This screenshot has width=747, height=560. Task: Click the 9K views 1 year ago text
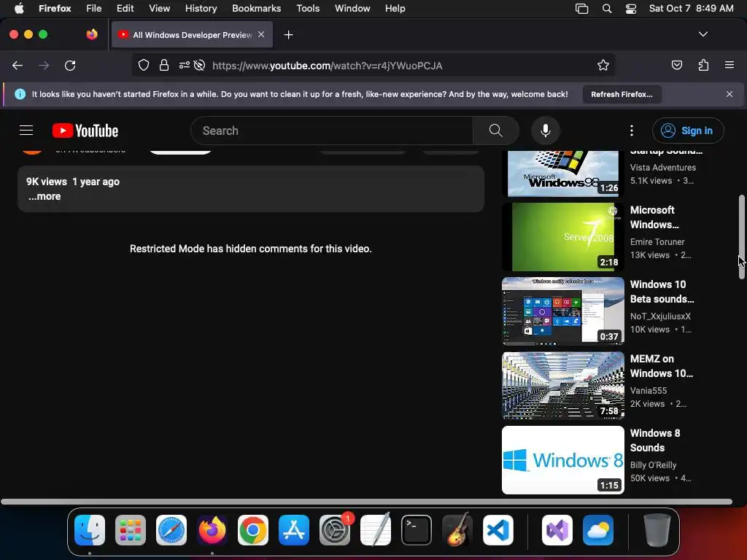pyautogui.click(x=73, y=182)
